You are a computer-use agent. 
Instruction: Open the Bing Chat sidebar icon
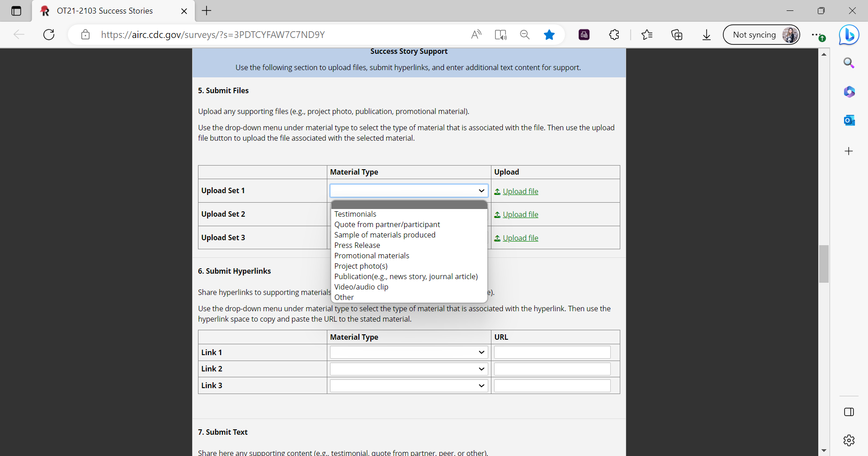click(x=849, y=35)
